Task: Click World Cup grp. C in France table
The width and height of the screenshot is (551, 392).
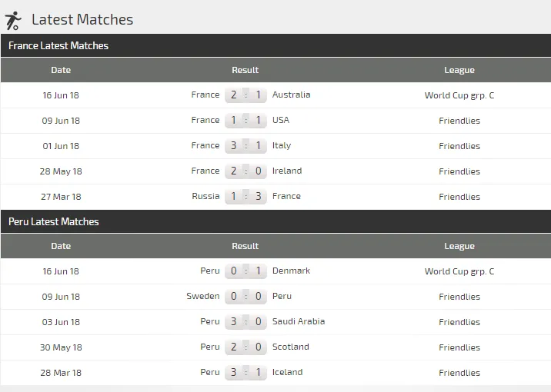Action: [459, 95]
